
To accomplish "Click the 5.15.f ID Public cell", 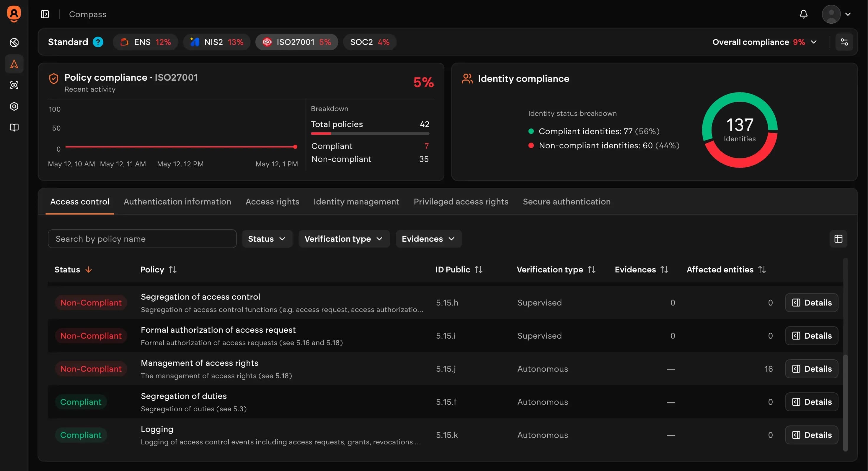I will 446,402.
